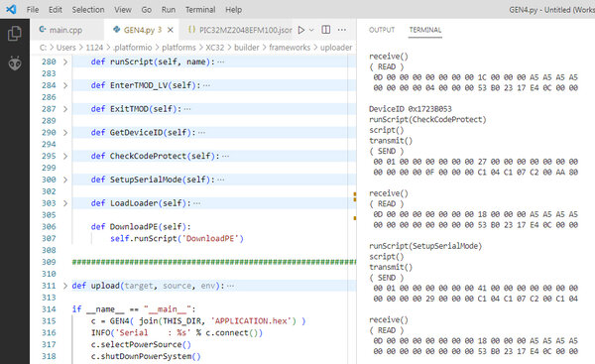Image resolution: width=595 pixels, height=364 pixels.
Task: Open the Selection menu
Action: coord(88,10)
